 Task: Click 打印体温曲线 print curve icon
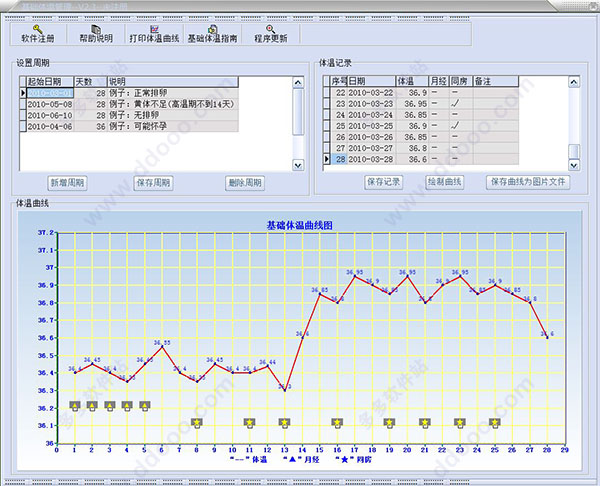click(x=154, y=29)
